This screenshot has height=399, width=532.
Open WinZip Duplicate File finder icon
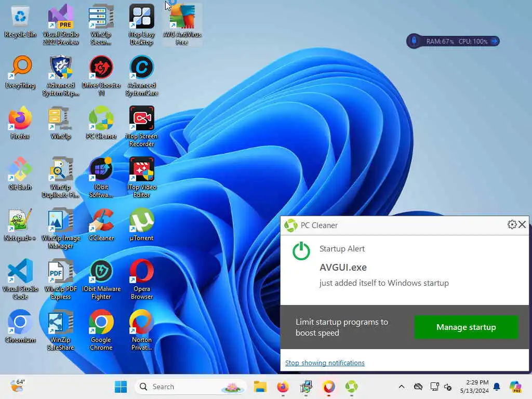pyautogui.click(x=60, y=177)
